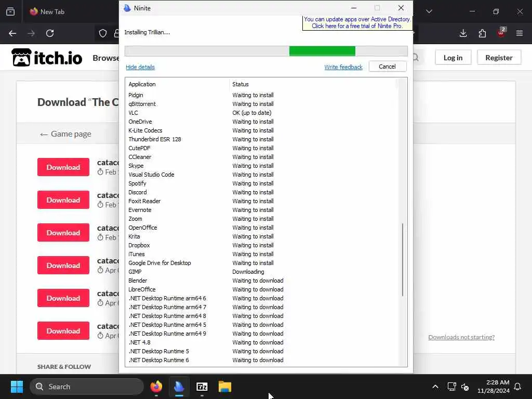This screenshot has width=532, height=399.
Task: Open Firefox extensions puzzle icon
Action: [x=482, y=33]
